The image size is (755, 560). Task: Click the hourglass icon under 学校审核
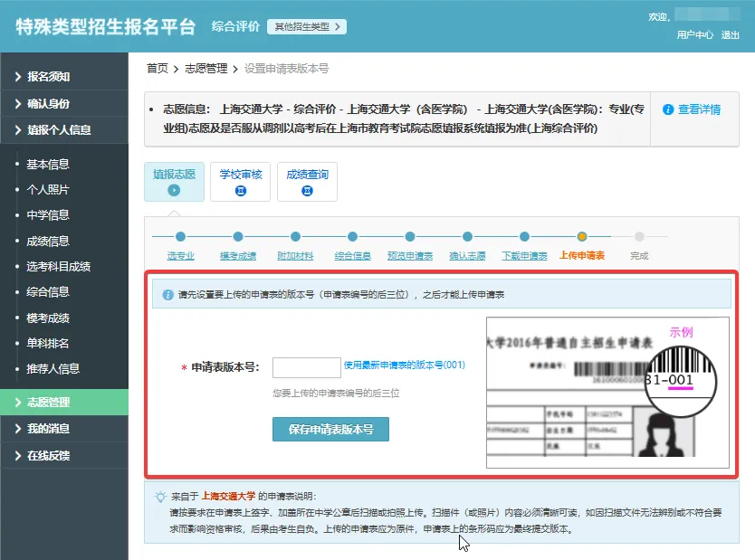[x=241, y=191]
